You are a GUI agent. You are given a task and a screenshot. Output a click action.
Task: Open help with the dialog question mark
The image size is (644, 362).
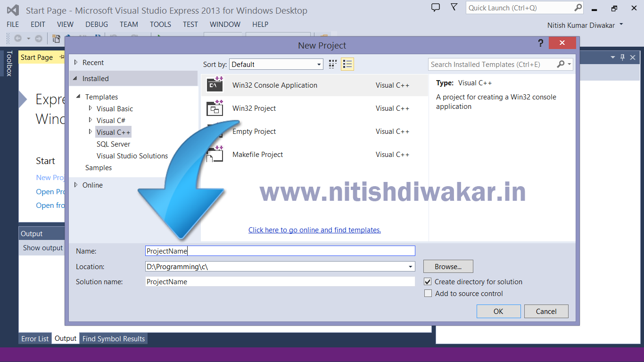pos(541,43)
